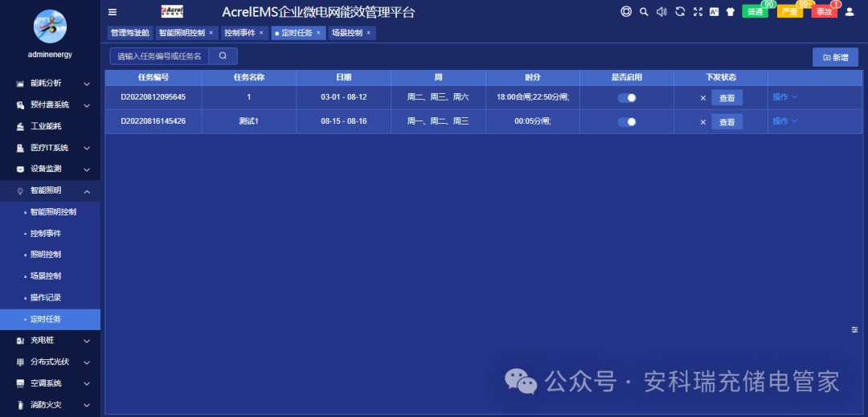Close the 定时任务 tab
868x417 pixels.
coord(318,33)
